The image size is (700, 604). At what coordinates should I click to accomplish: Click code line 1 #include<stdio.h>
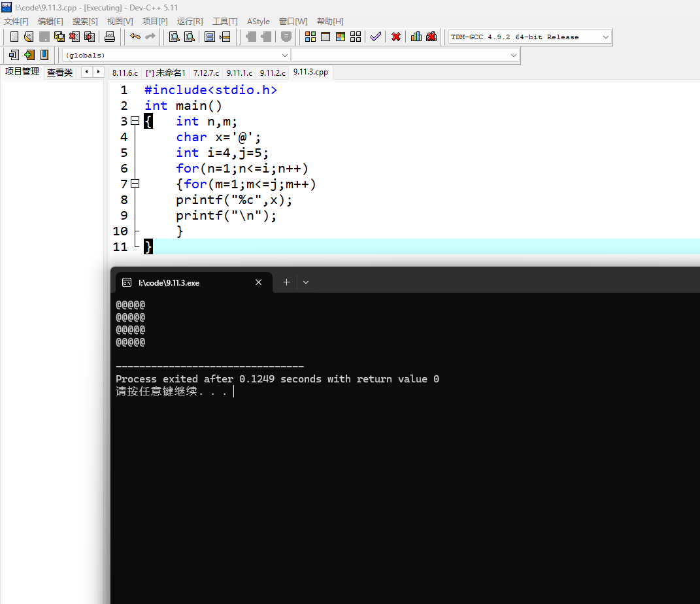coord(210,90)
